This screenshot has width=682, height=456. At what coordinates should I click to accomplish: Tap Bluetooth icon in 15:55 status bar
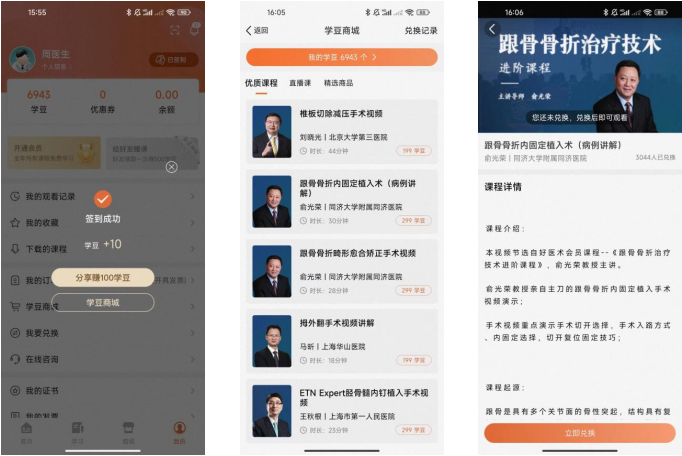click(129, 12)
